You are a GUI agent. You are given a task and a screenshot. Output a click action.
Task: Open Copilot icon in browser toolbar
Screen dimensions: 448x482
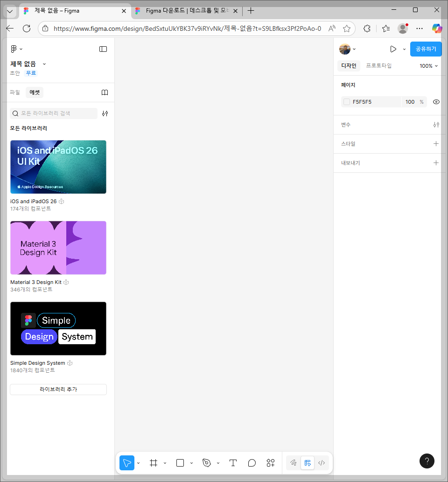(437, 28)
